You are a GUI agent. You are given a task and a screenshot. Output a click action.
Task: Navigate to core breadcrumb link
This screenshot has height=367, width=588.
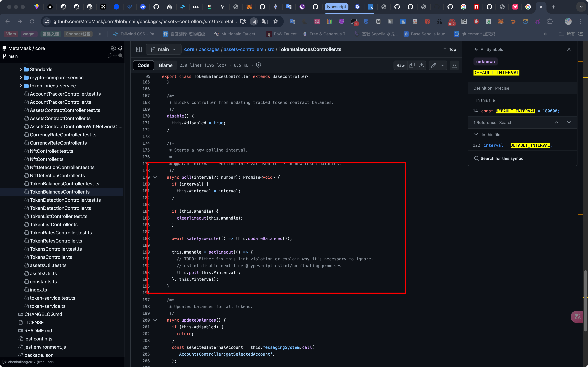click(189, 49)
